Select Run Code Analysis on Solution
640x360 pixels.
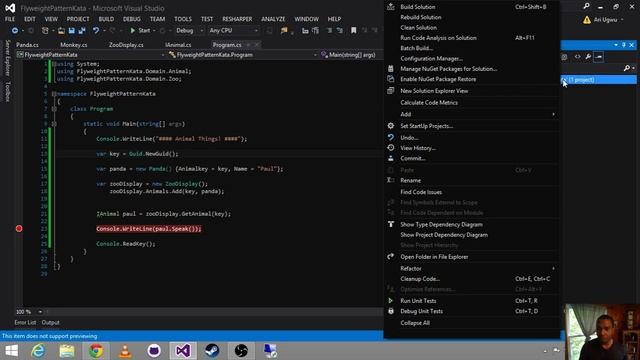(x=472, y=38)
